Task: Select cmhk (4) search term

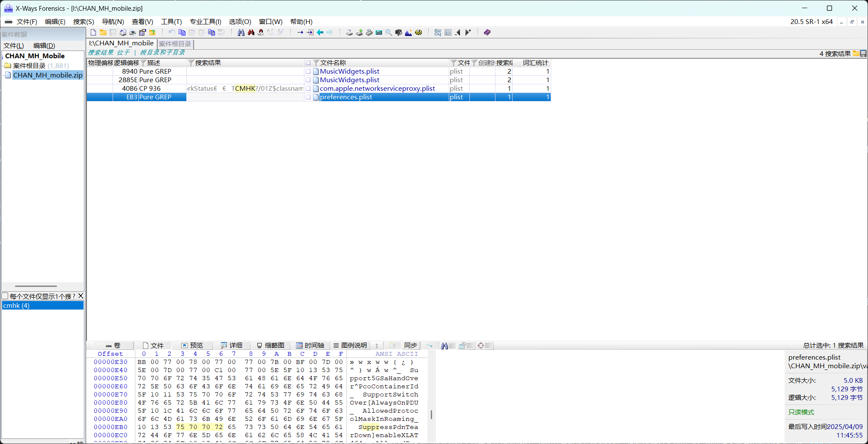Action: [16, 305]
